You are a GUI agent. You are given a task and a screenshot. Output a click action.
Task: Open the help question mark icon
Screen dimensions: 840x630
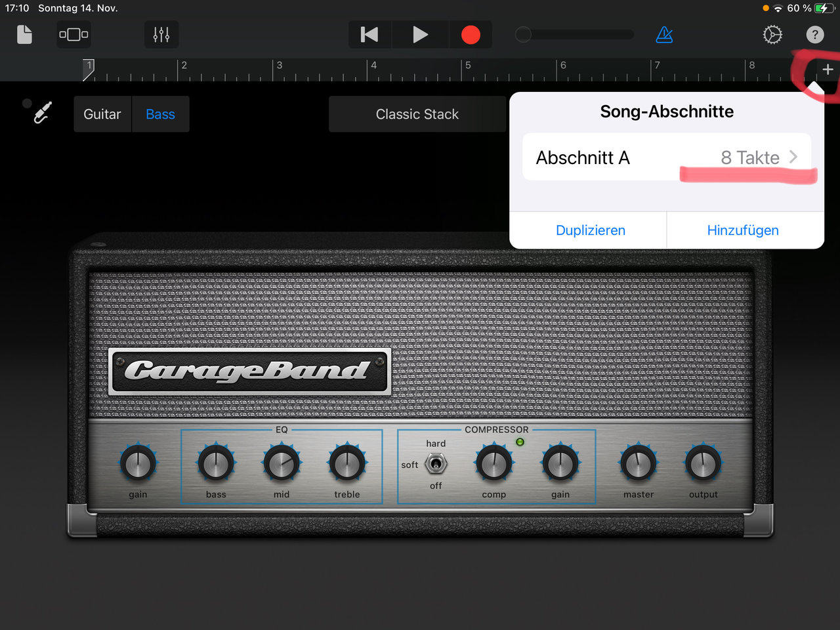pos(814,35)
